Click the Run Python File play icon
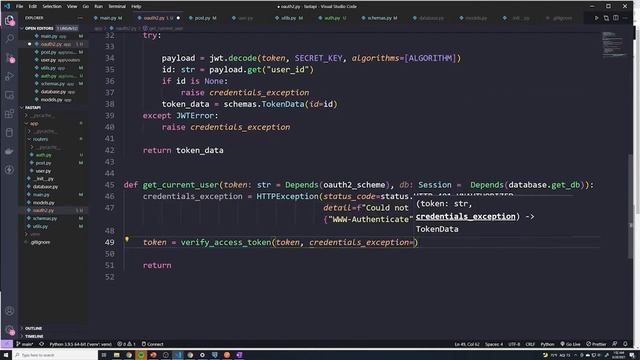Image resolution: width=640 pixels, height=360 pixels. [x=596, y=18]
